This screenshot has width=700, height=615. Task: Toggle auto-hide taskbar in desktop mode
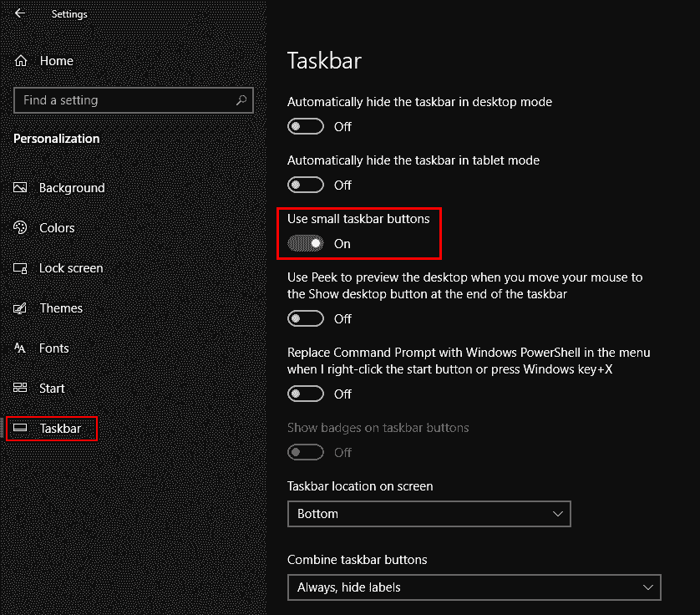point(306,126)
